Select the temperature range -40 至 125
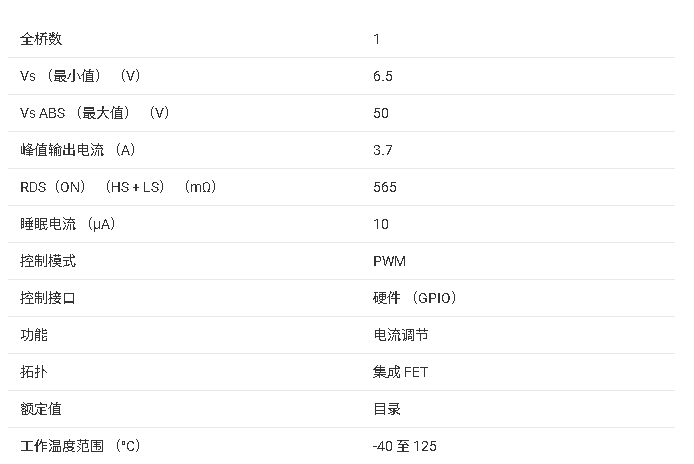The image size is (694, 464). 405,446
